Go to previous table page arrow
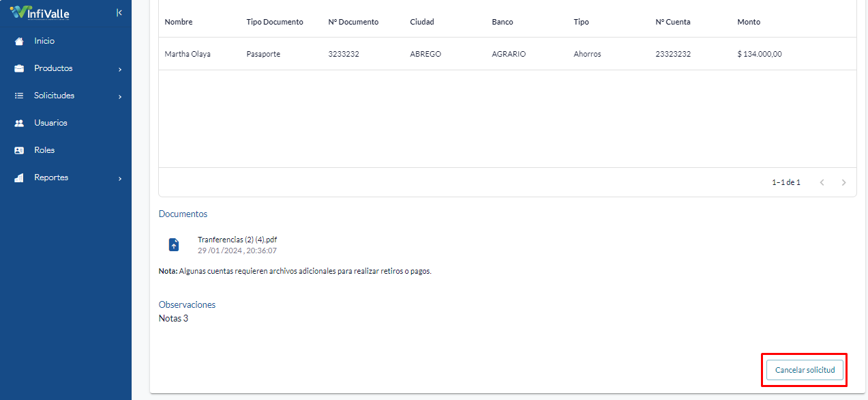 (822, 182)
